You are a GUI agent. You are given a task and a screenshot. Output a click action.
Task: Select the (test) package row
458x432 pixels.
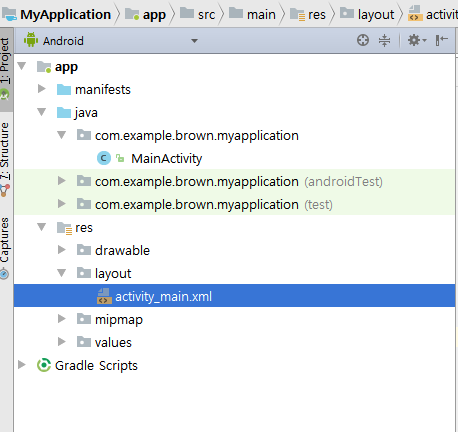[x=234, y=204]
